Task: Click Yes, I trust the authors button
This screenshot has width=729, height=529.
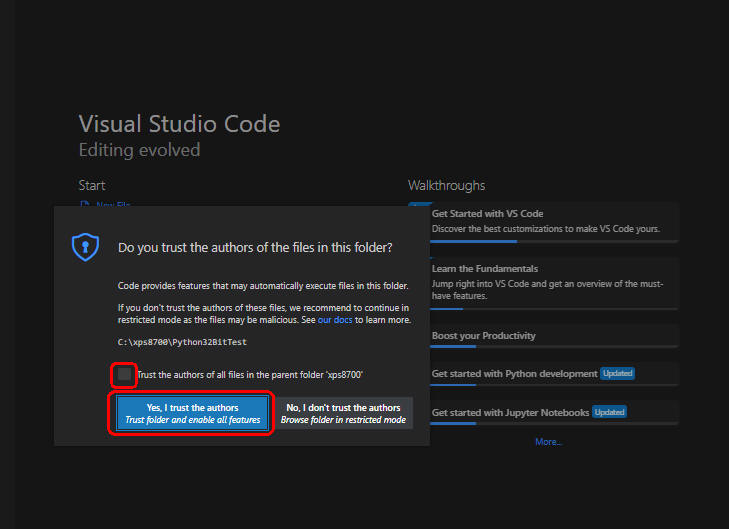Action: 192,413
